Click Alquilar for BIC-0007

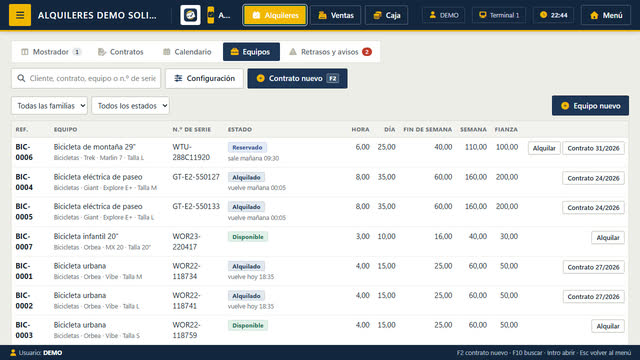(608, 238)
